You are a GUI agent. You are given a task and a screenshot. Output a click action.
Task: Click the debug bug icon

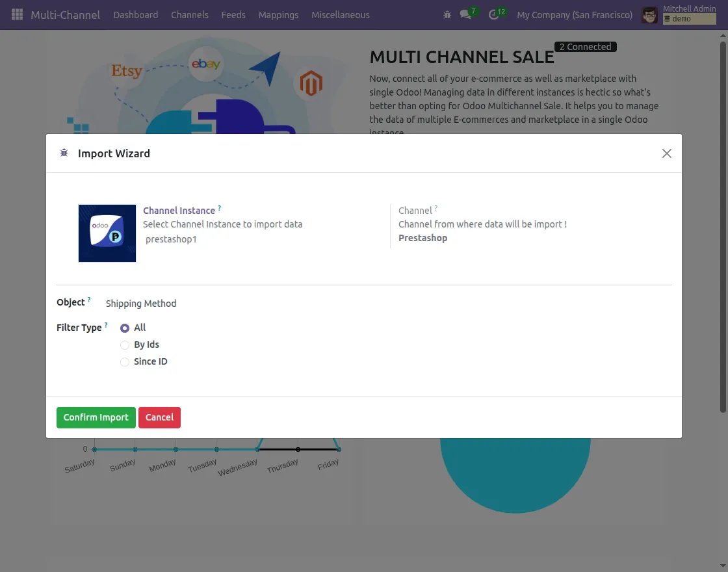(447, 14)
